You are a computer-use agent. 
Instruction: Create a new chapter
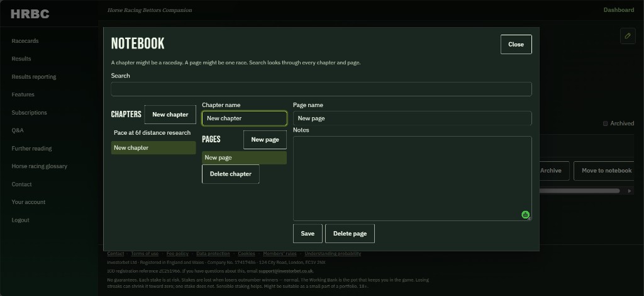click(x=170, y=114)
